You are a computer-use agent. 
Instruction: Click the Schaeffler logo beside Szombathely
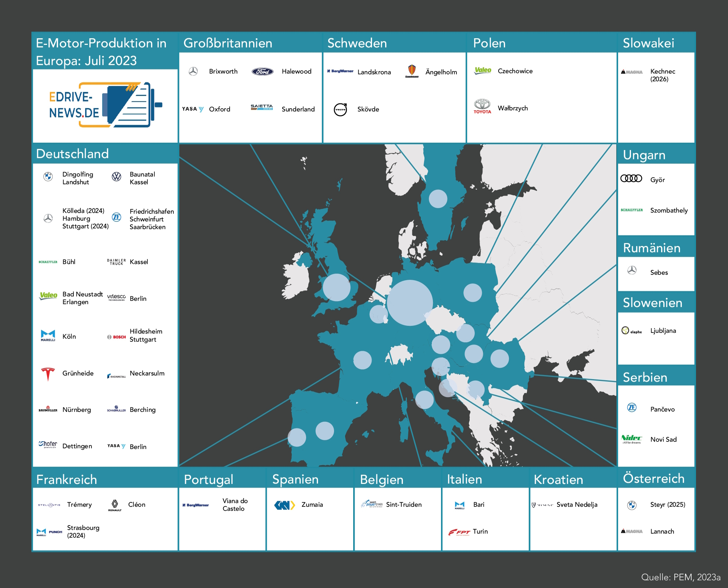632,210
